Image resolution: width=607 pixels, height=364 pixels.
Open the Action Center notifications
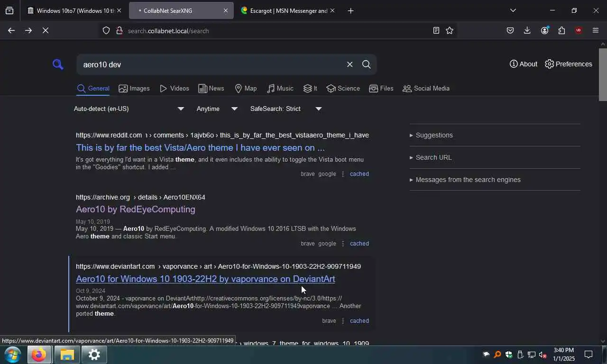coord(589,355)
